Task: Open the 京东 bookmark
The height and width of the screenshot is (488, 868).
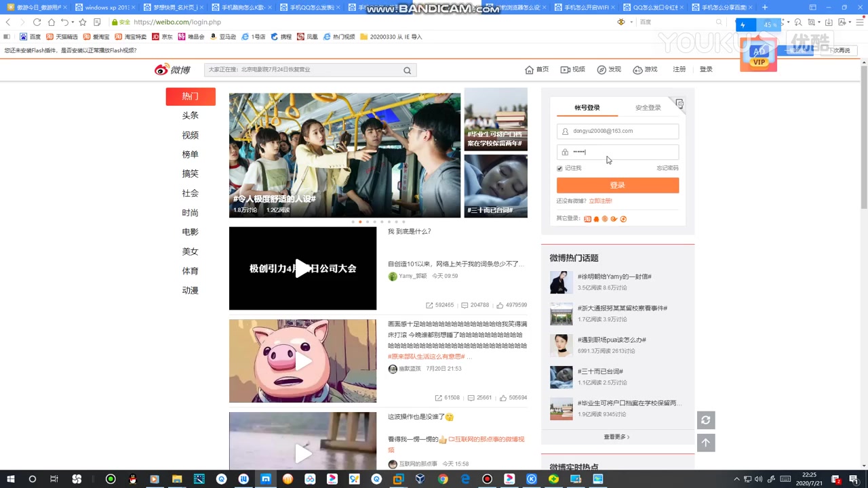Action: tap(163, 37)
